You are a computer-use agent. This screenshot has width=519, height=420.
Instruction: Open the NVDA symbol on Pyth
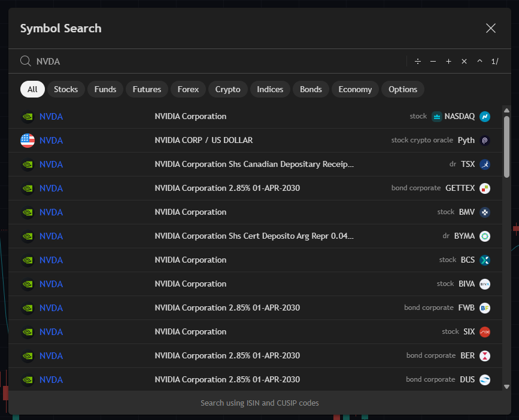pyautogui.click(x=51, y=140)
